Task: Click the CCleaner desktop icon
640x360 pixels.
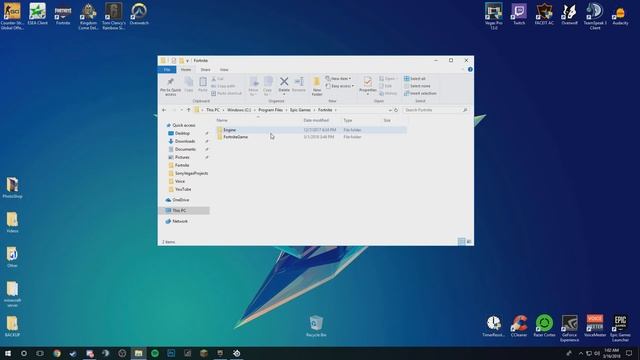Action: tap(519, 326)
